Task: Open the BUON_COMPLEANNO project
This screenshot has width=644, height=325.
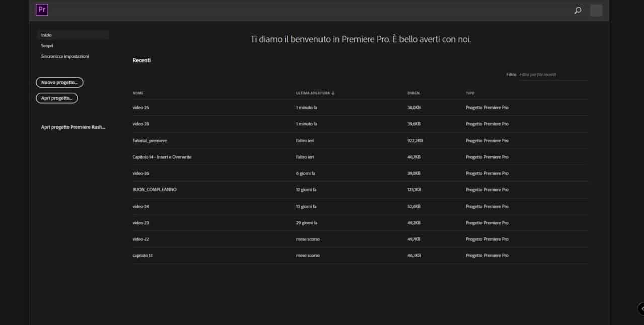Action: click(x=154, y=190)
